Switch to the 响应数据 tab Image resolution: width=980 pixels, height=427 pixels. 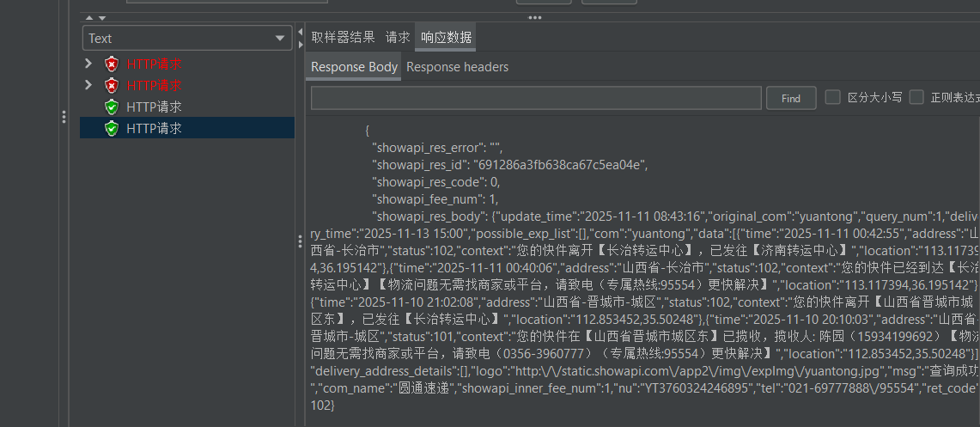point(446,37)
